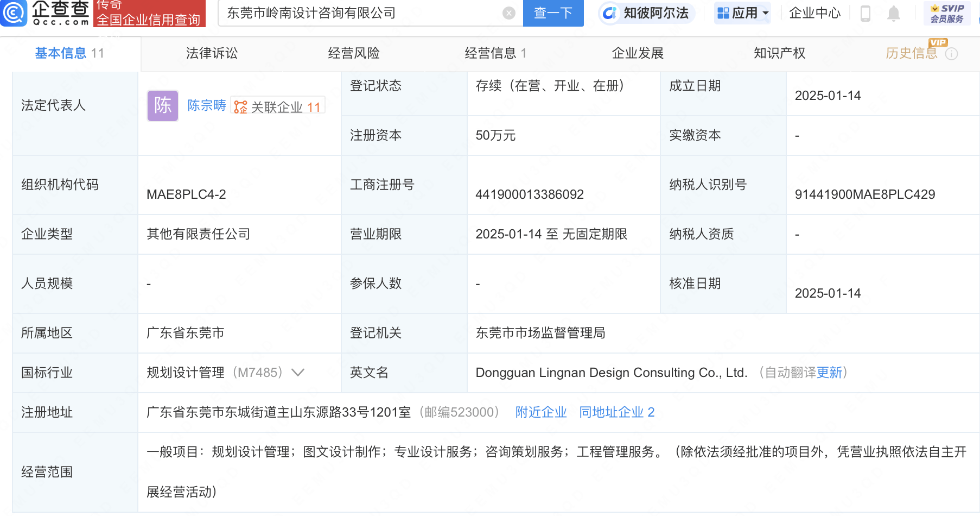
Task: Clear the search box with the X icon
Action: [x=508, y=13]
